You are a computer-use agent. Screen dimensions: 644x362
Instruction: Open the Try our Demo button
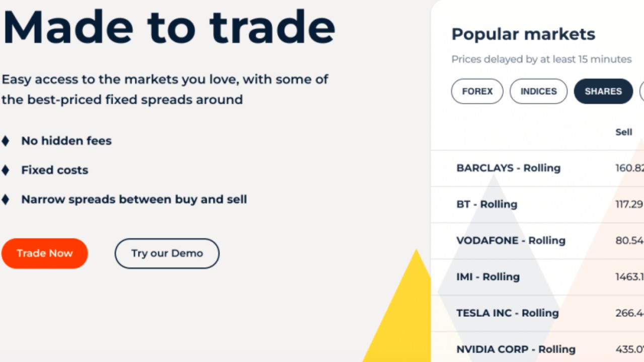click(x=167, y=253)
